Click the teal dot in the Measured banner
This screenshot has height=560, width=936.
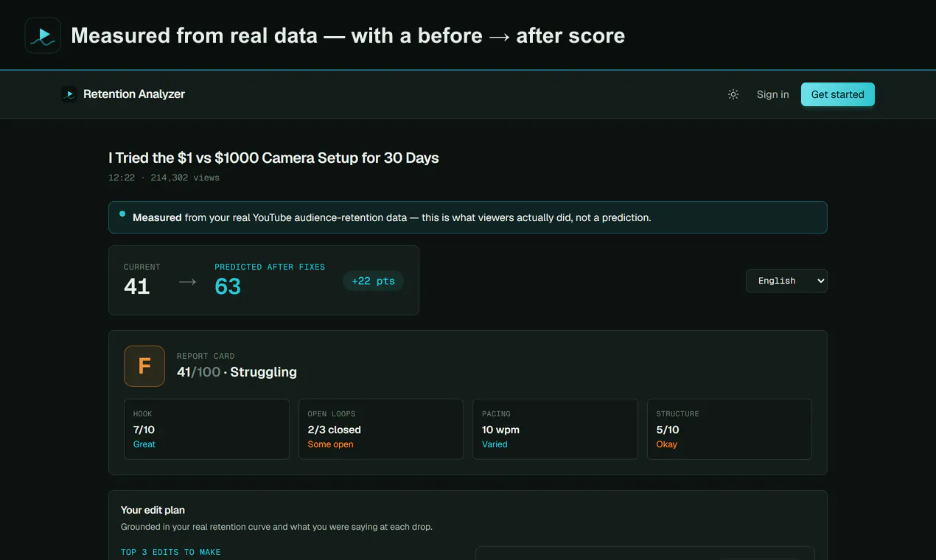tap(122, 214)
